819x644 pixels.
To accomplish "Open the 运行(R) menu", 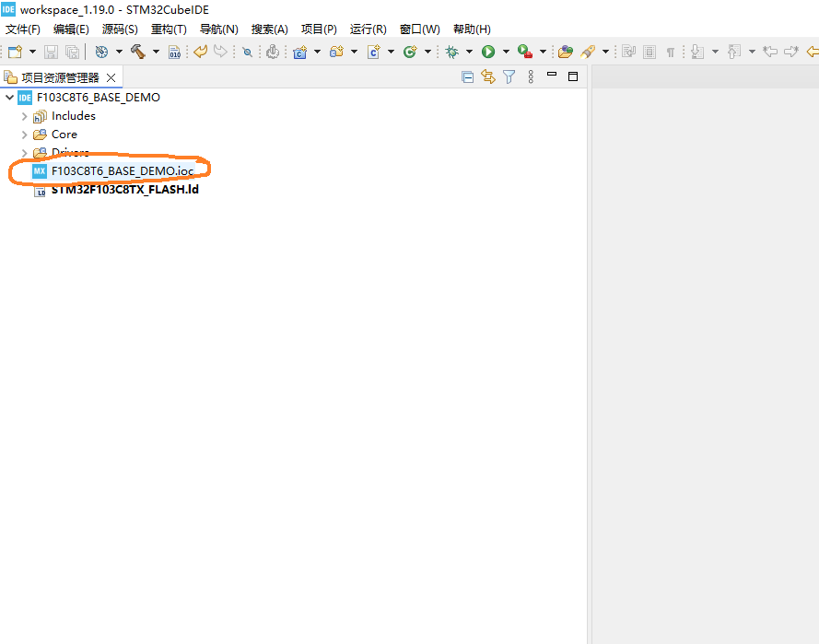I will tap(369, 29).
